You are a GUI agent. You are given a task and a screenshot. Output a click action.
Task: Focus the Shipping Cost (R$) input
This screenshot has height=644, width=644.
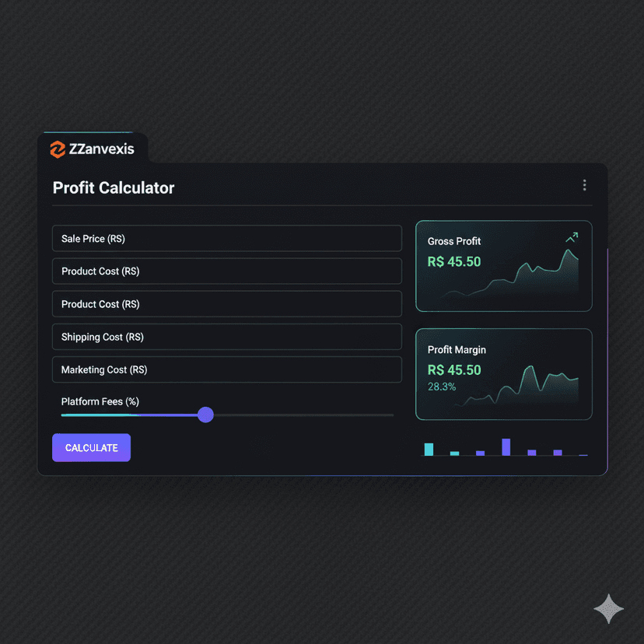pyautogui.click(x=226, y=337)
